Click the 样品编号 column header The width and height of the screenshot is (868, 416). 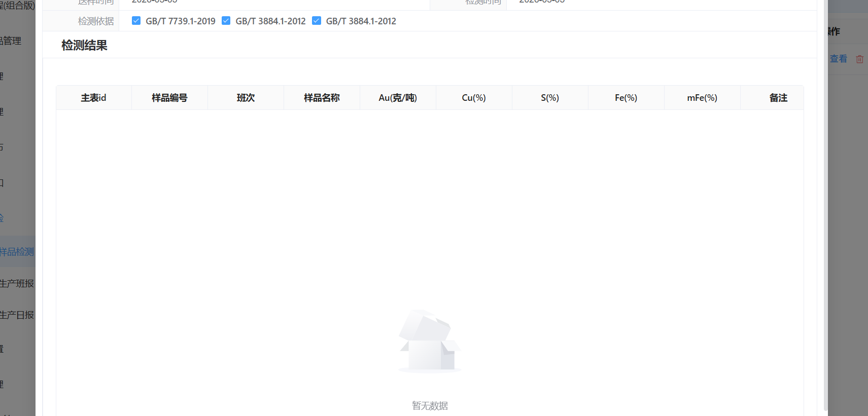(169, 98)
